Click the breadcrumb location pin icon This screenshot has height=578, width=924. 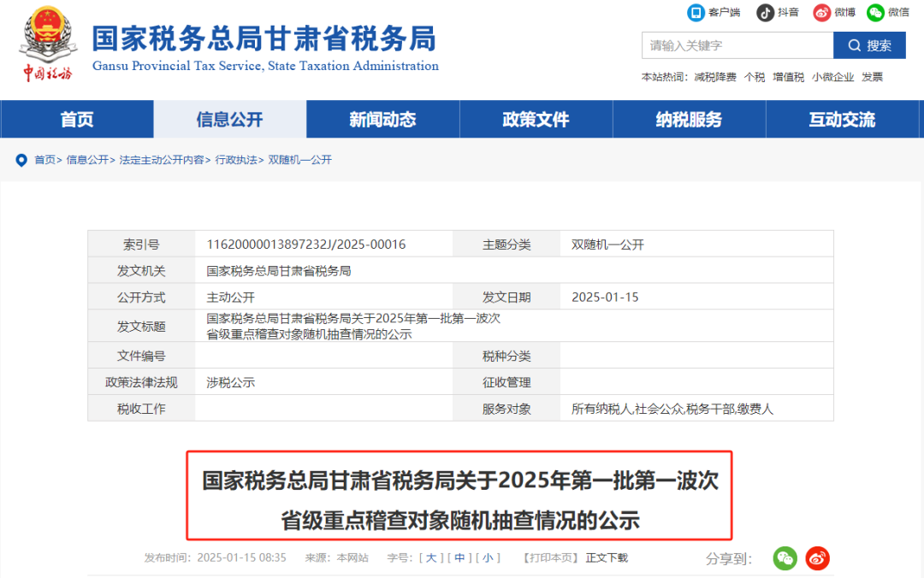21,160
